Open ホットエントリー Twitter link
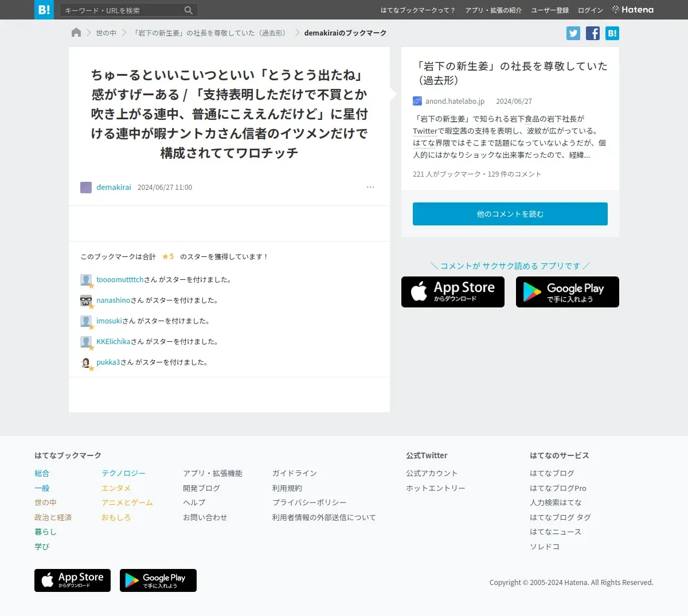The image size is (688, 616). pyautogui.click(x=436, y=488)
